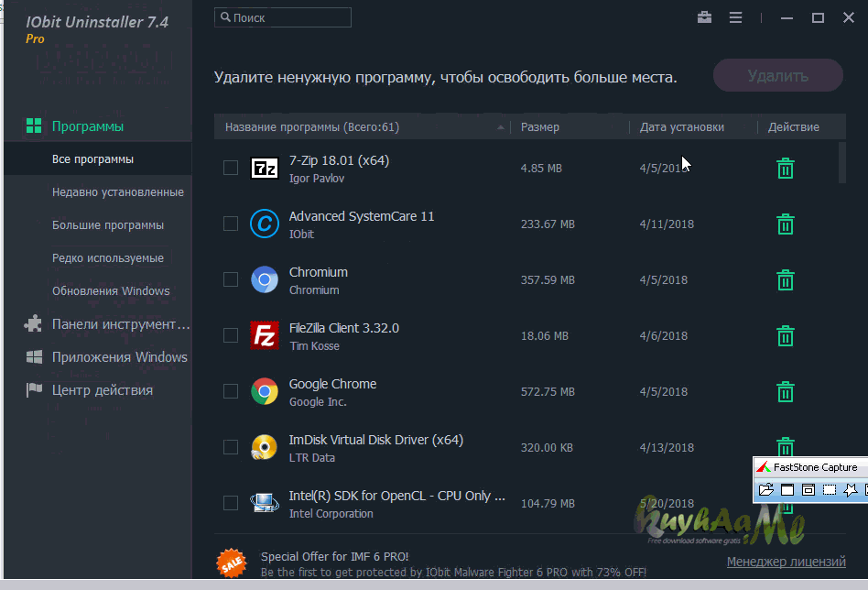Remove FileZilla Client using trash icon
The height and width of the screenshot is (590, 868).
(x=785, y=335)
